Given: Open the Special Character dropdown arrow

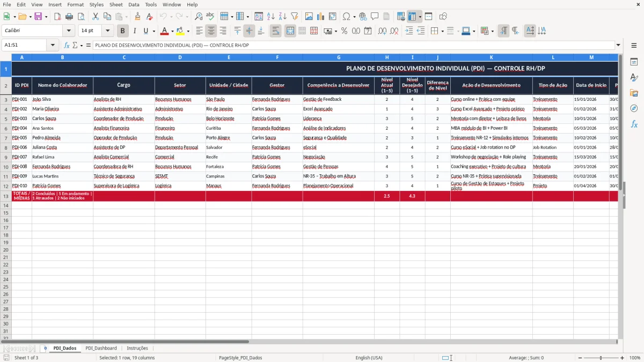Looking at the screenshot, I should (355, 17).
